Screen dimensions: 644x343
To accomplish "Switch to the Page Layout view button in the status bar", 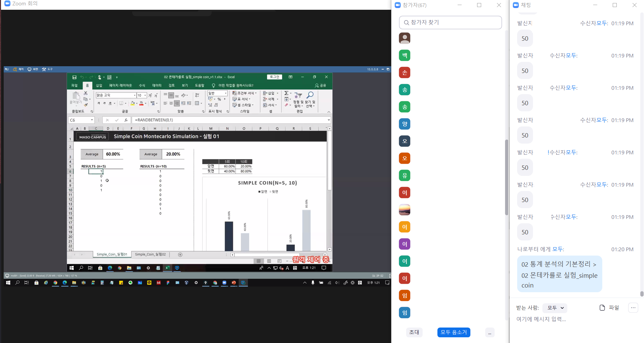I will point(269,261).
